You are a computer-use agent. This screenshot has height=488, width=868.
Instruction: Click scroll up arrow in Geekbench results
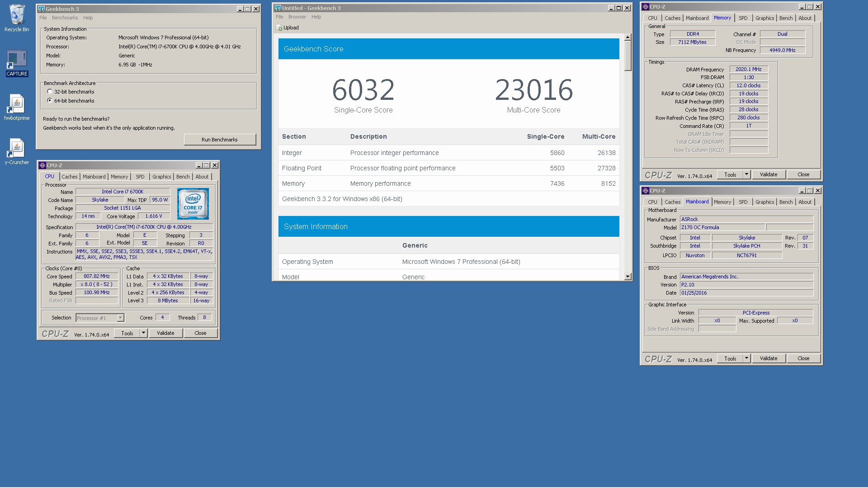point(627,37)
